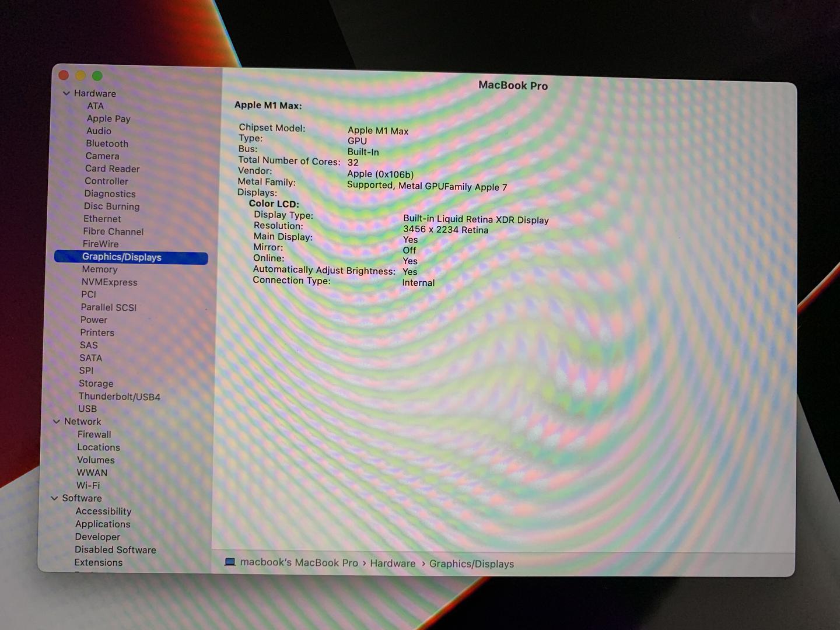Image resolution: width=840 pixels, height=630 pixels.
Task: Click Hardware in the bottom path bar
Action: pos(393,563)
